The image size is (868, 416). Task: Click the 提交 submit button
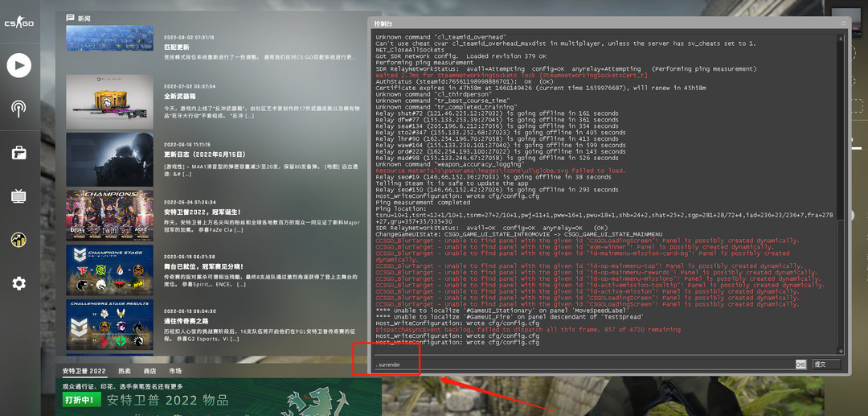(x=826, y=365)
